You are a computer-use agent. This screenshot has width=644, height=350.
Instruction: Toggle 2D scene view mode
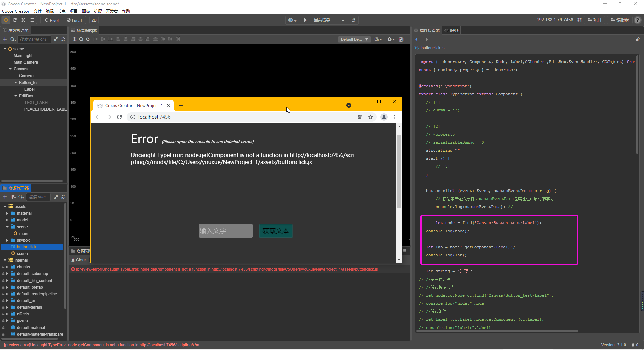coord(94,20)
